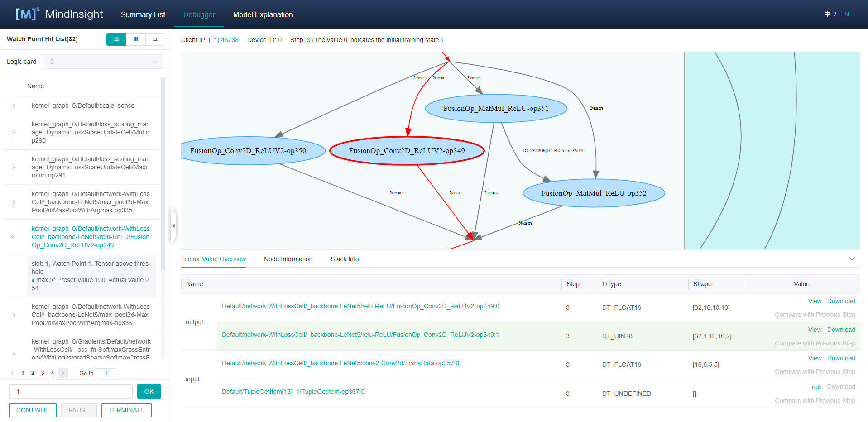Image resolution: width=868 pixels, height=422 pixels.
Task: Click the third right-indent view icon in Watch Point header
Action: pyautogui.click(x=155, y=39)
